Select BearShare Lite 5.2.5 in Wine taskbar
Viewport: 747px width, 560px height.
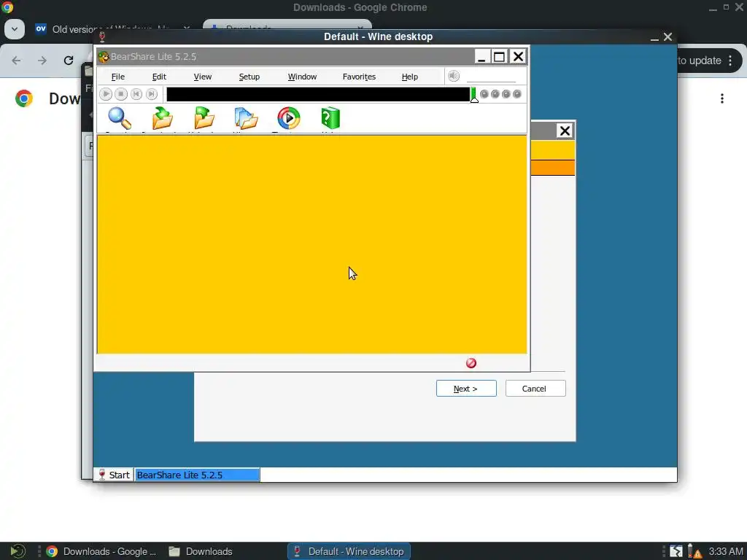pyautogui.click(x=197, y=475)
